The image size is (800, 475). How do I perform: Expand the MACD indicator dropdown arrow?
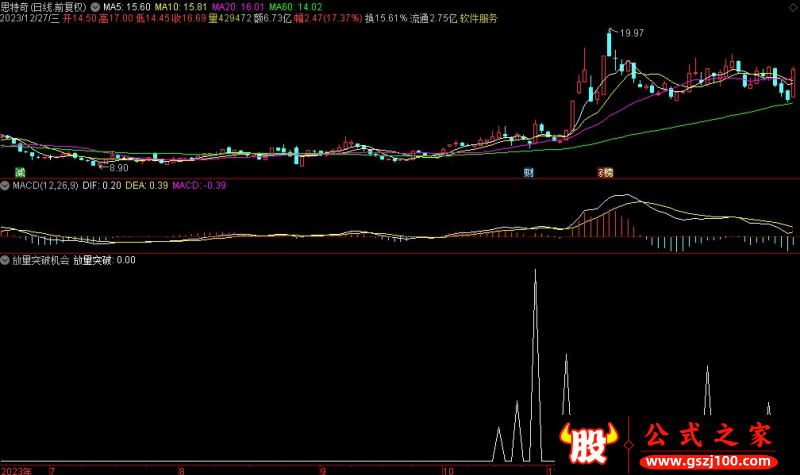pos(5,185)
